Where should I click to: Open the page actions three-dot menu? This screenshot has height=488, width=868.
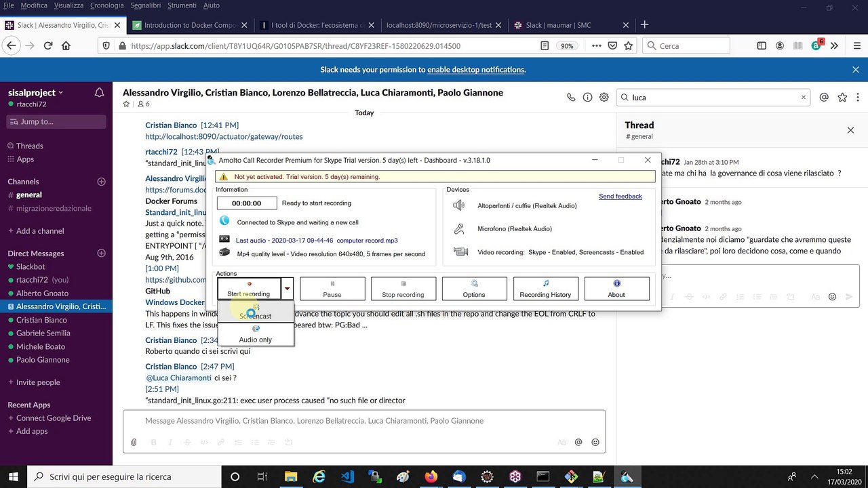597,46
